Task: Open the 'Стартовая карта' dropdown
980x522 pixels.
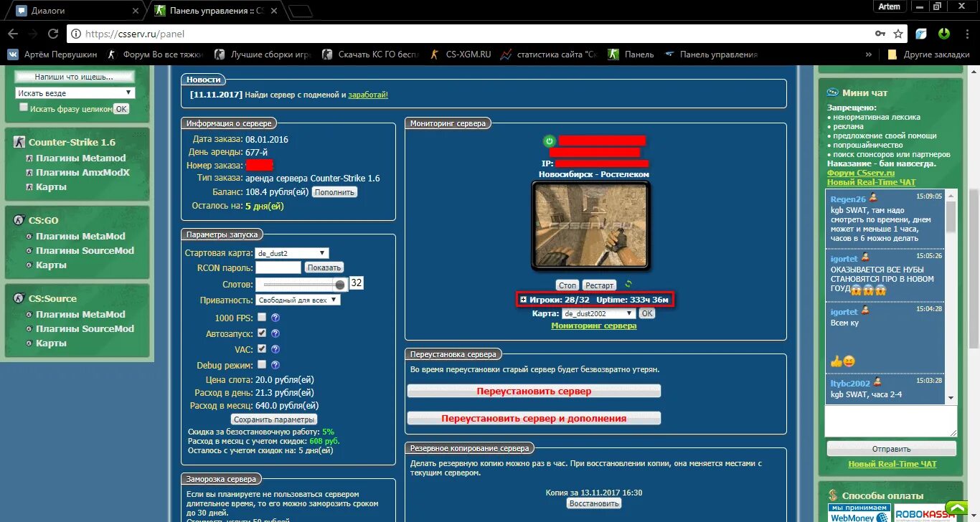Action: pyautogui.click(x=292, y=253)
